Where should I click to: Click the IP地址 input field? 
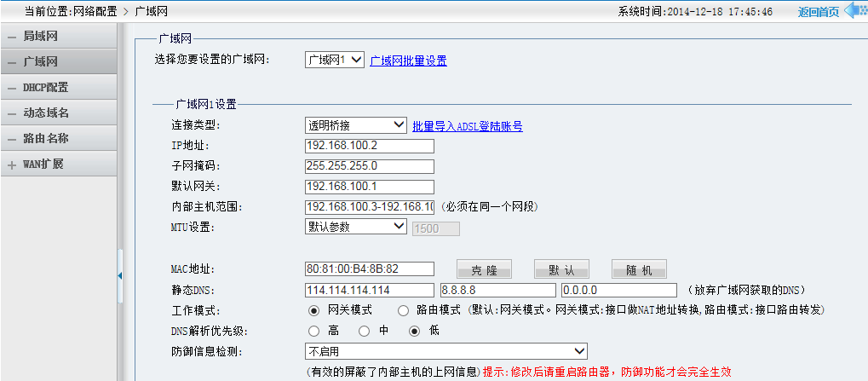click(x=370, y=146)
